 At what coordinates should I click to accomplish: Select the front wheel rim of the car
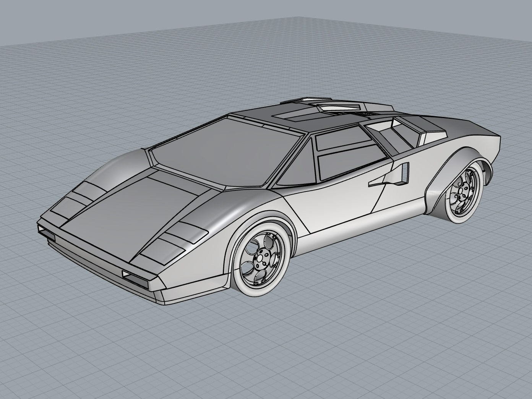pos(262,259)
